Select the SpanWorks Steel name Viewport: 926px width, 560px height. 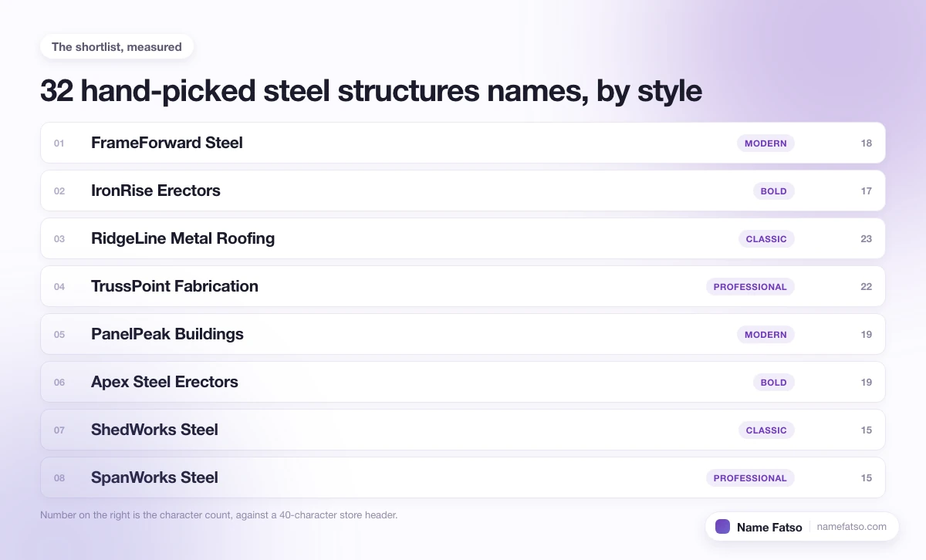(154, 477)
